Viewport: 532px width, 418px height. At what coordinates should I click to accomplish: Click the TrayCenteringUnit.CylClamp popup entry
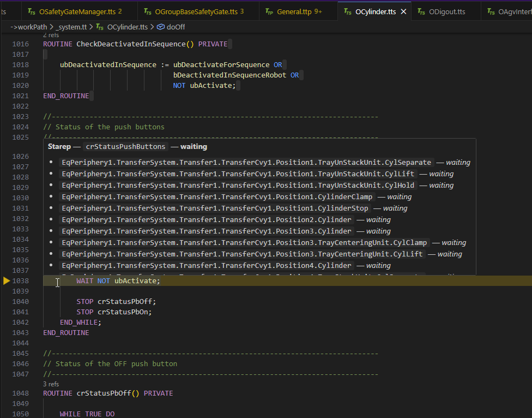pyautogui.click(x=244, y=243)
